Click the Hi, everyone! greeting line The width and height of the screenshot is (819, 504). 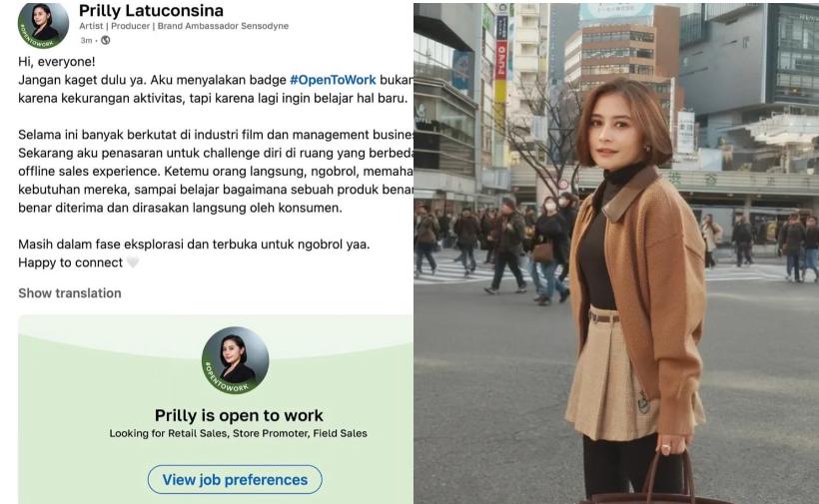[56, 62]
